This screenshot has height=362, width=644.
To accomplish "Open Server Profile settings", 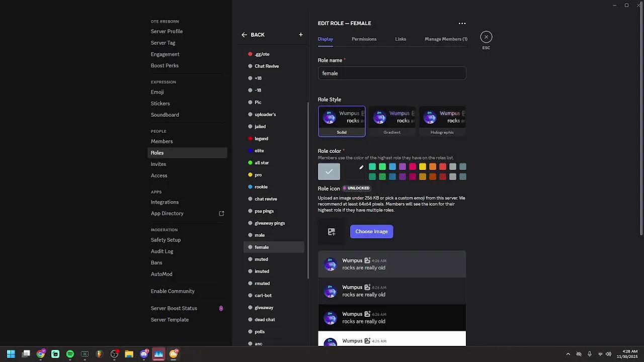I will click(x=167, y=31).
